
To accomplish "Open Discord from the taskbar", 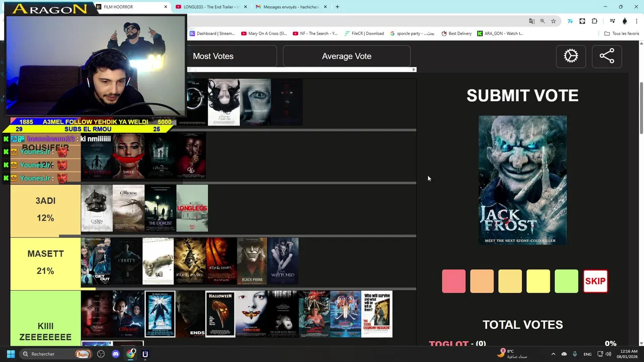I will tap(116, 354).
